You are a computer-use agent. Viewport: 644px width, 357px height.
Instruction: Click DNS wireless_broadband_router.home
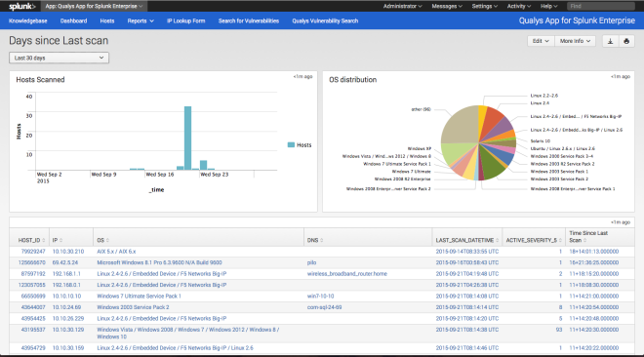click(347, 274)
